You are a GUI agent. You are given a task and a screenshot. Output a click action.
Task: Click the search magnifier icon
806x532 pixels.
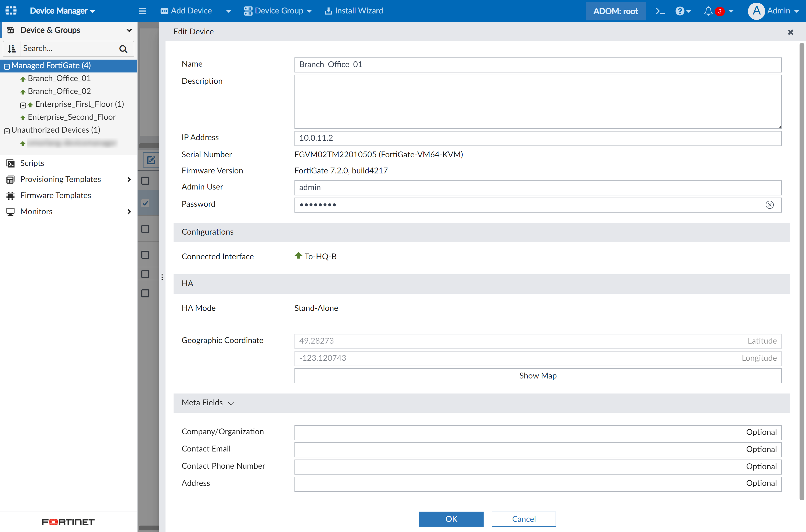(123, 49)
